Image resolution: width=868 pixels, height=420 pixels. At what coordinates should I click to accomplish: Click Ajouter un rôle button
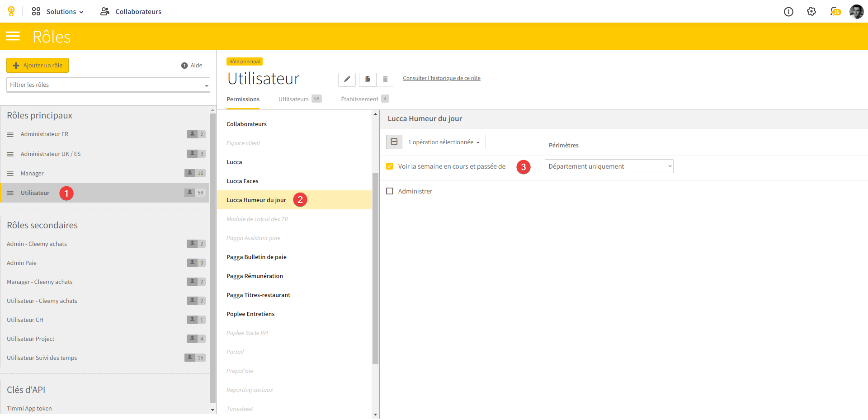(x=38, y=65)
